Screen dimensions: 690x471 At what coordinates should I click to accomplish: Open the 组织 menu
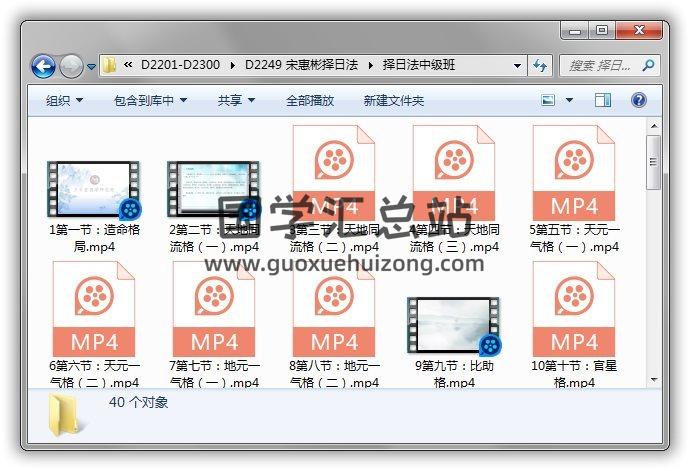pos(64,101)
